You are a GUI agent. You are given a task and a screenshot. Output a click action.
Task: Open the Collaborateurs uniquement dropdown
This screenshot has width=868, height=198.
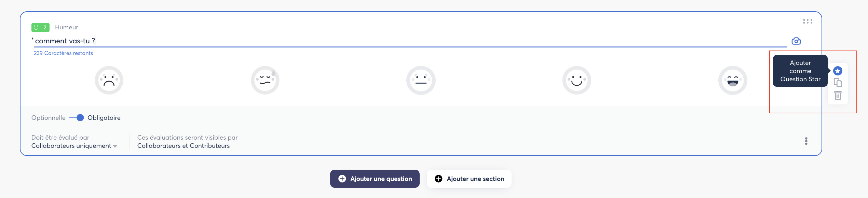[x=74, y=146]
